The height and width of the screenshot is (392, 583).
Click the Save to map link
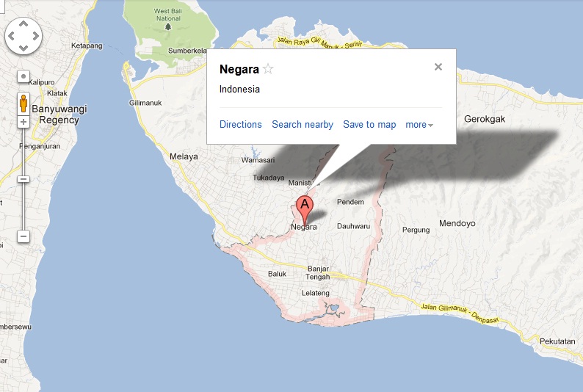pos(369,125)
